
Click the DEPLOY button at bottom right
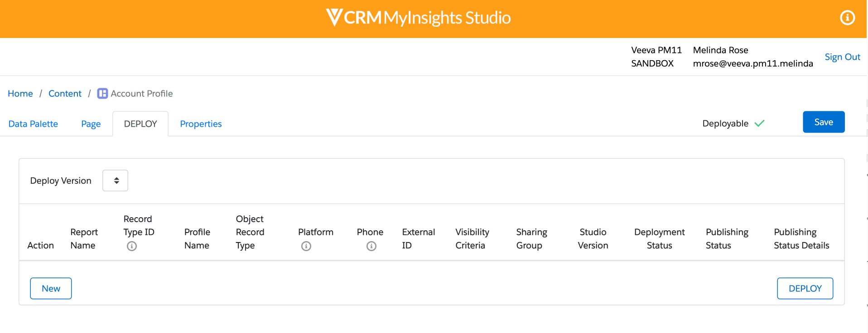point(805,289)
